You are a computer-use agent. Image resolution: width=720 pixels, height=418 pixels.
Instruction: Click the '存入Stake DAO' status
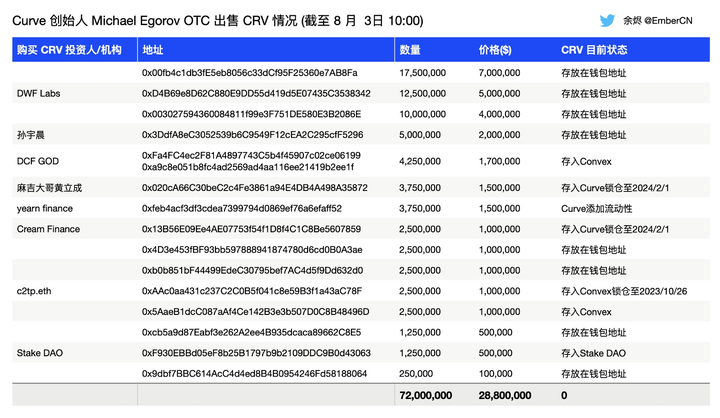pyautogui.click(x=593, y=353)
